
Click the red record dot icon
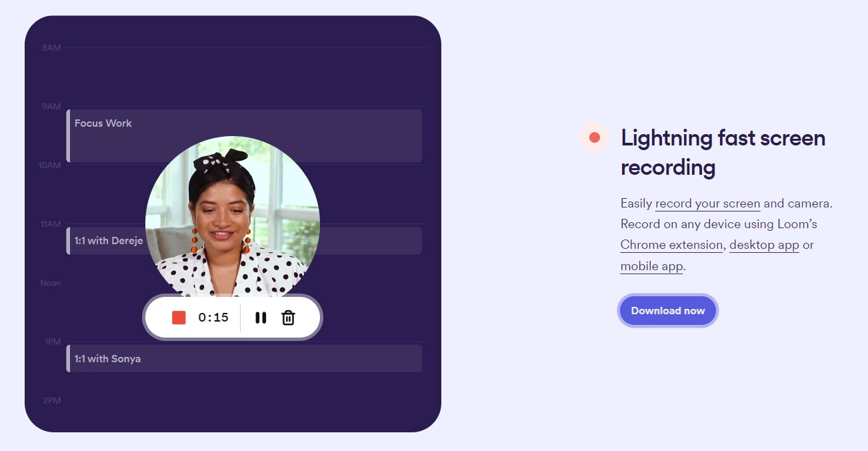595,137
